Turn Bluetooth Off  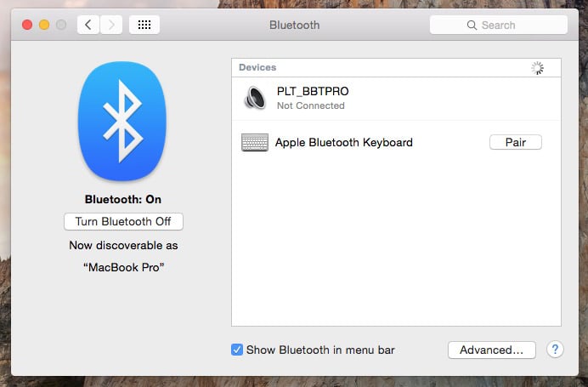[x=123, y=221]
